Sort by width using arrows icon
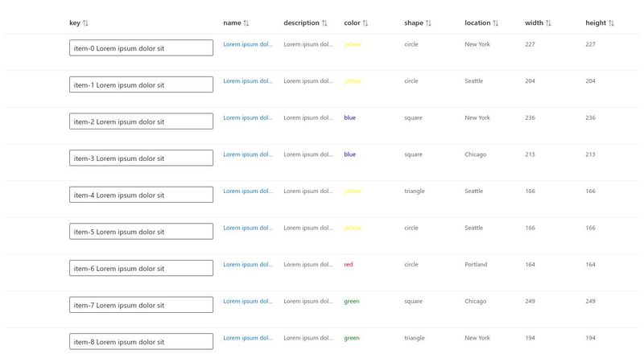This screenshot has width=644, height=362. tap(548, 23)
